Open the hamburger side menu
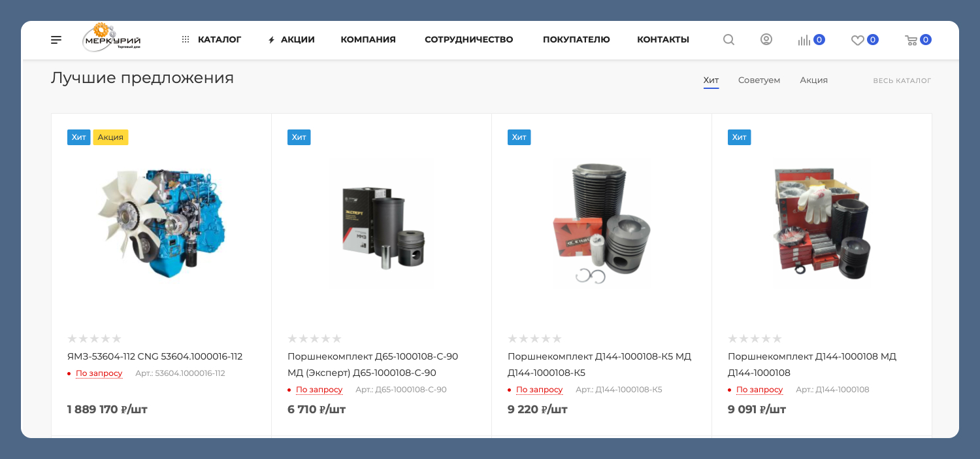The image size is (980, 459). click(x=56, y=40)
